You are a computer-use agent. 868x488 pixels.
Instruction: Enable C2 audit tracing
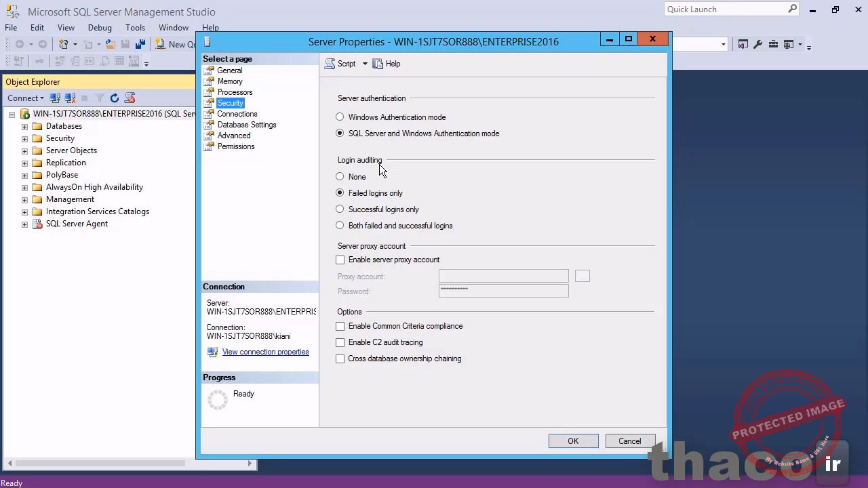coord(340,342)
